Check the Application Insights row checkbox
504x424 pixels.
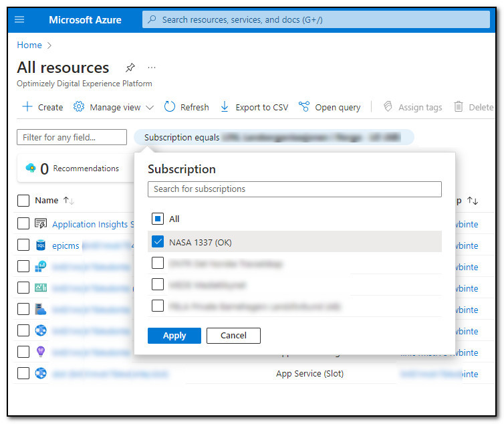(x=23, y=223)
